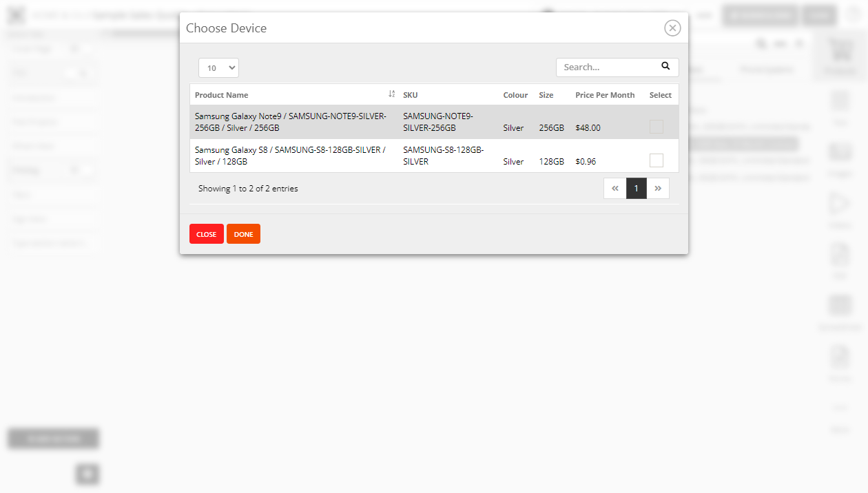Click the sort arrows icon beside Product Name
The image size is (868, 493).
coord(391,94)
